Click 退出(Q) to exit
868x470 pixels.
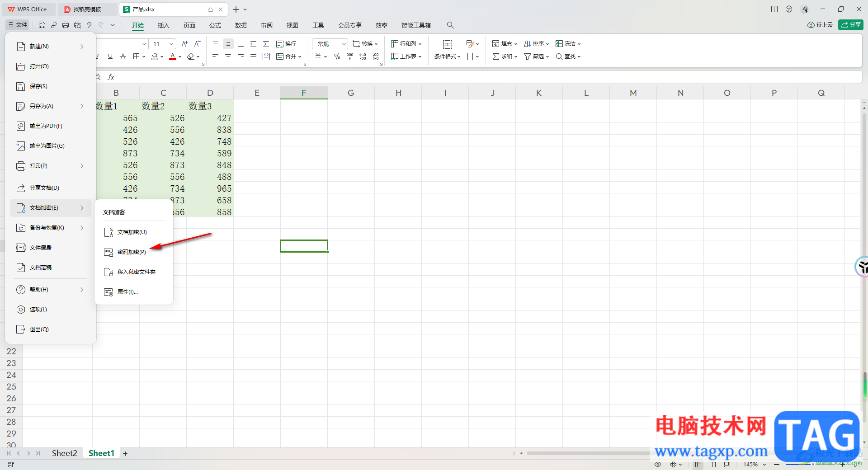[39, 329]
